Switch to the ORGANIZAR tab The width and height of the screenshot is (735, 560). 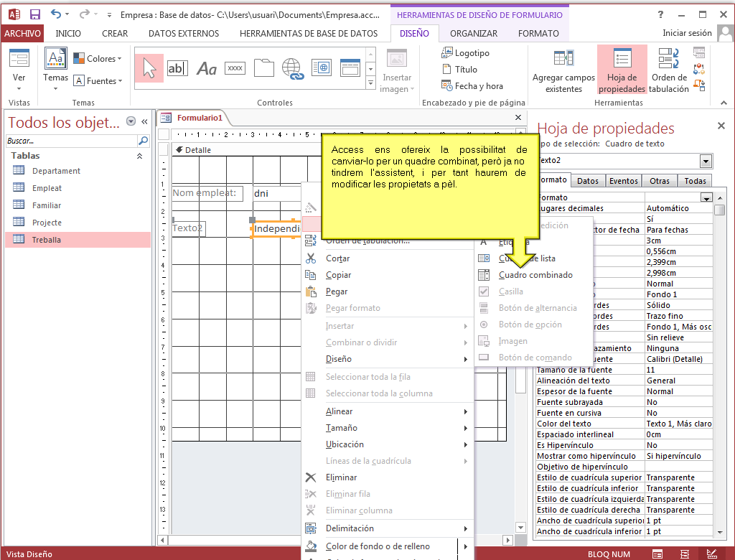click(x=474, y=33)
